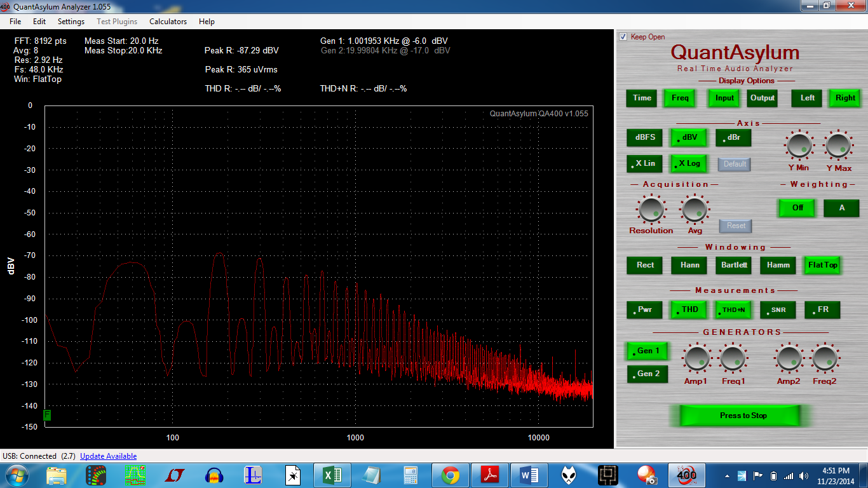Open the screen capture ball taskbar icon
Screen dimensions: 868x488
[647, 475]
